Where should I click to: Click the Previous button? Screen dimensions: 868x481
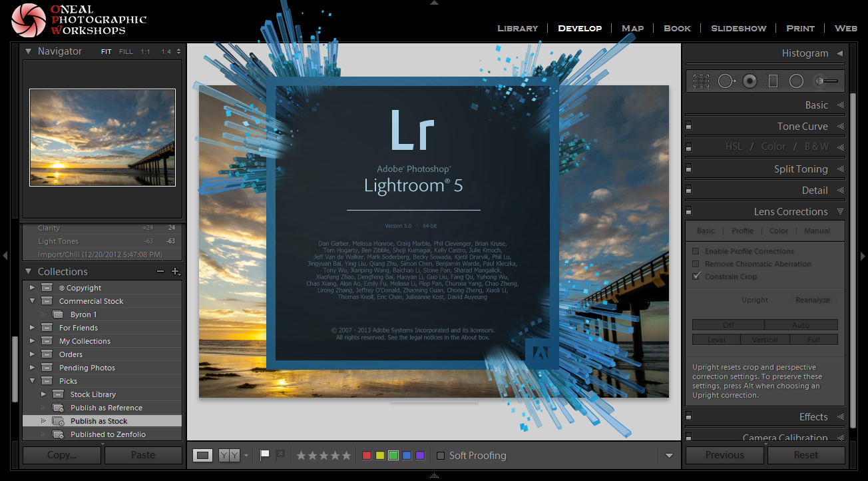coord(725,455)
